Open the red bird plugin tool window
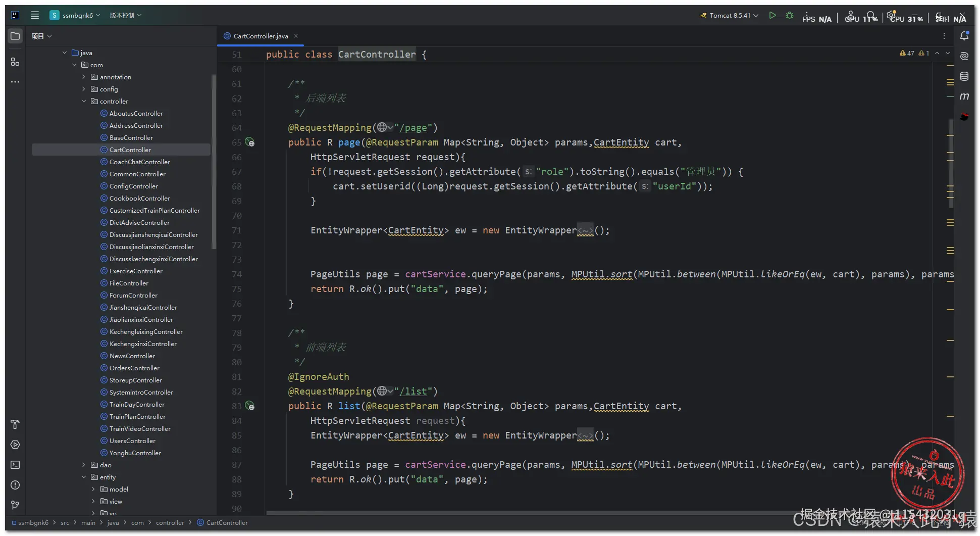The width and height of the screenshot is (980, 536). click(x=964, y=117)
